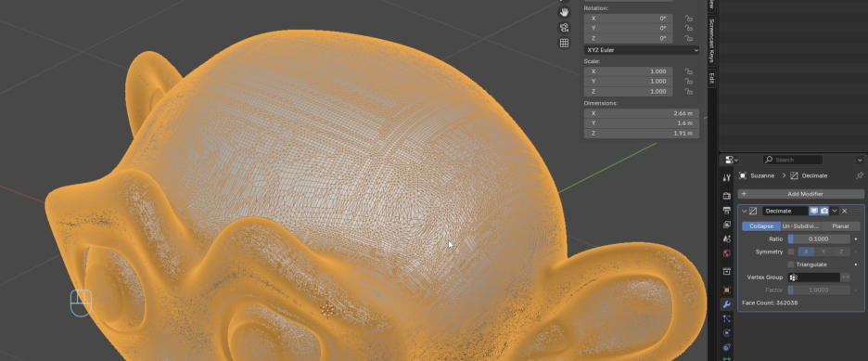
Task: Select the Collapse decimate mode
Action: pyautogui.click(x=761, y=226)
